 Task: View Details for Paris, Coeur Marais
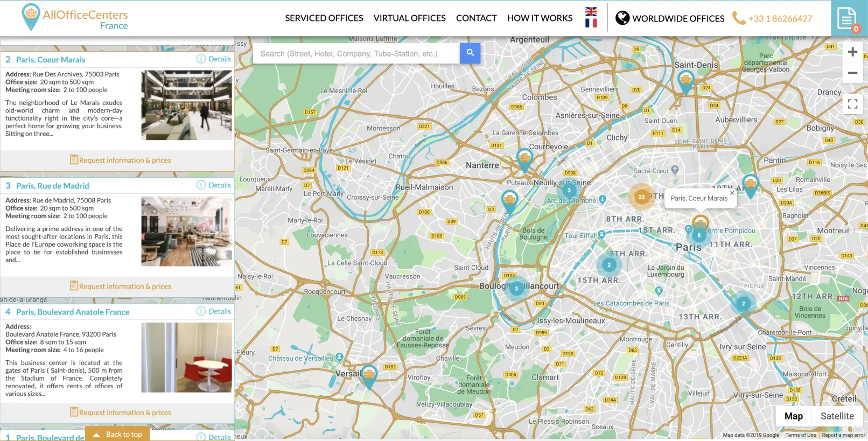click(x=214, y=59)
